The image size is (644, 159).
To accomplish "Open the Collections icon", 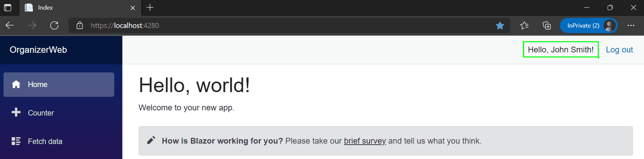I will click(547, 26).
